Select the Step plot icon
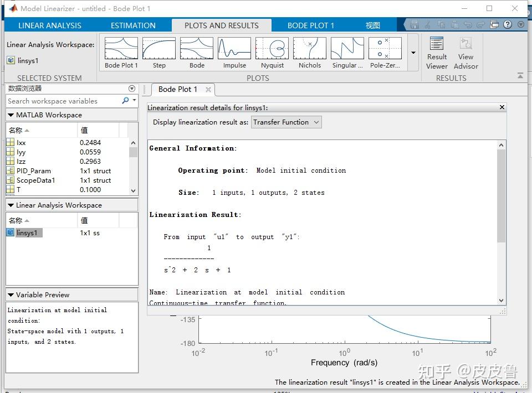532x393 pixels. [159, 49]
